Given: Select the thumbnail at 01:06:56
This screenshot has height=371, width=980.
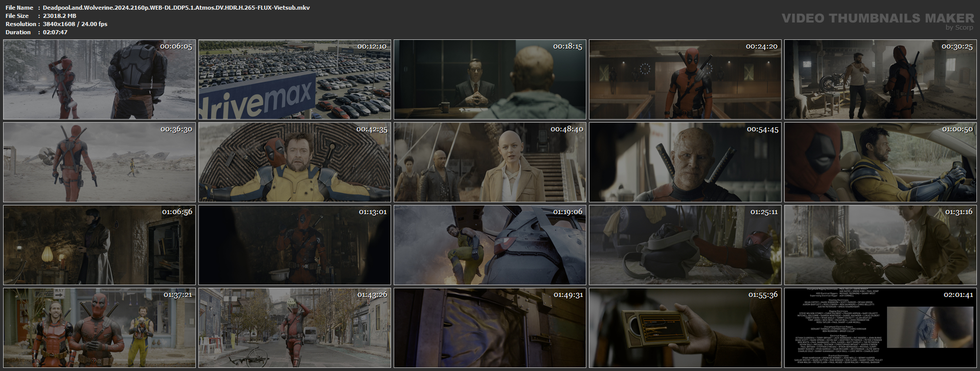Looking at the screenshot, I should [99, 245].
